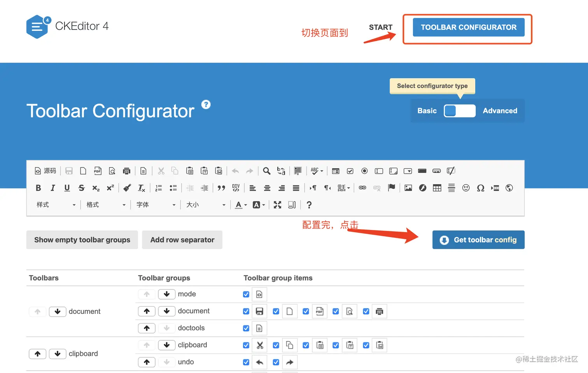Uncheck the Cut item checkbox in clipboard group

tap(246, 345)
